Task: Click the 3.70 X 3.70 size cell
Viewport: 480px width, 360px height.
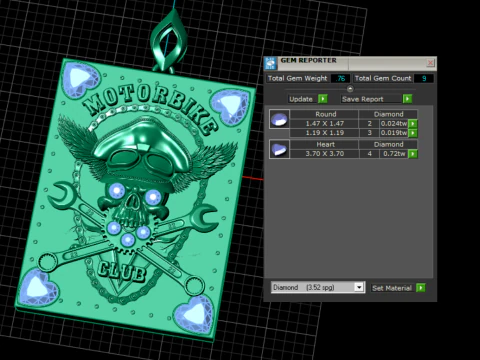Action: tap(325, 154)
